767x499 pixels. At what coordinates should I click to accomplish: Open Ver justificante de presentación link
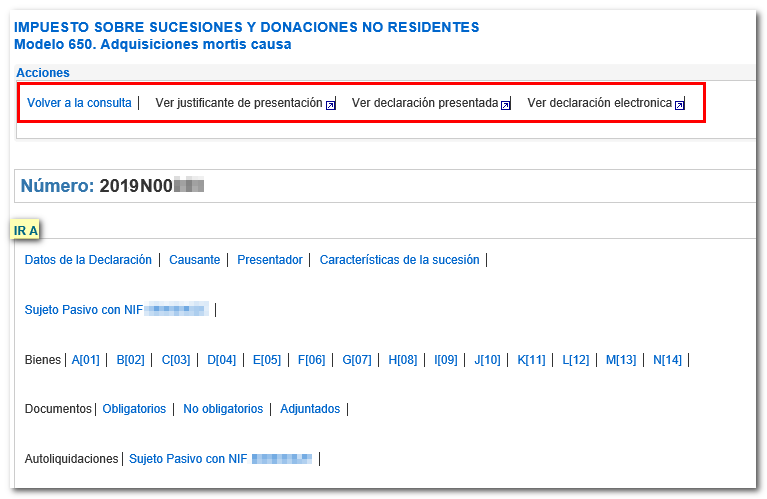[x=238, y=103]
